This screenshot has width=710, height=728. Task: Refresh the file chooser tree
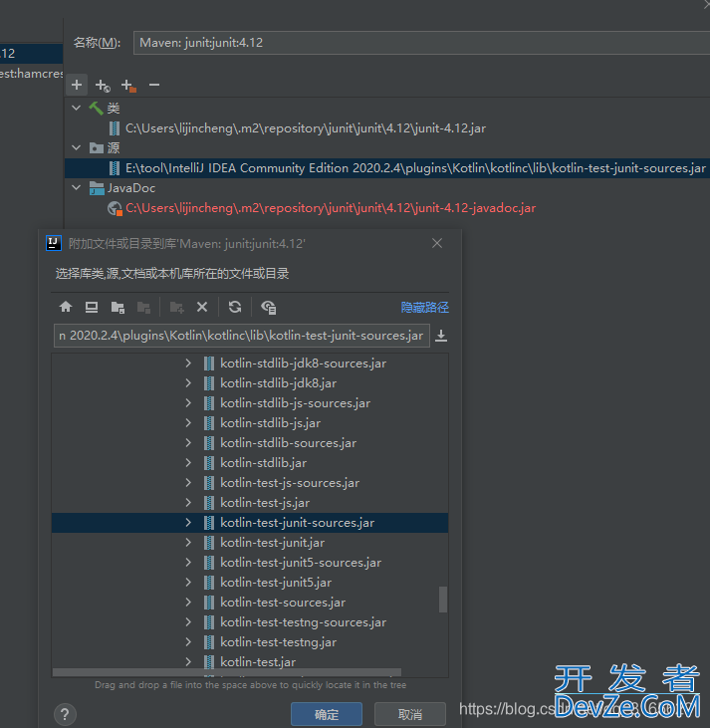[235, 307]
